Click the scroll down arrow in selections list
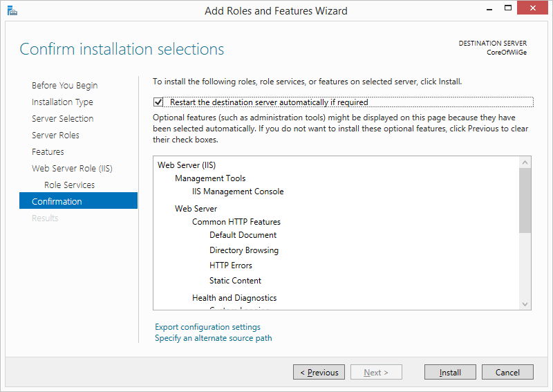 point(525,304)
